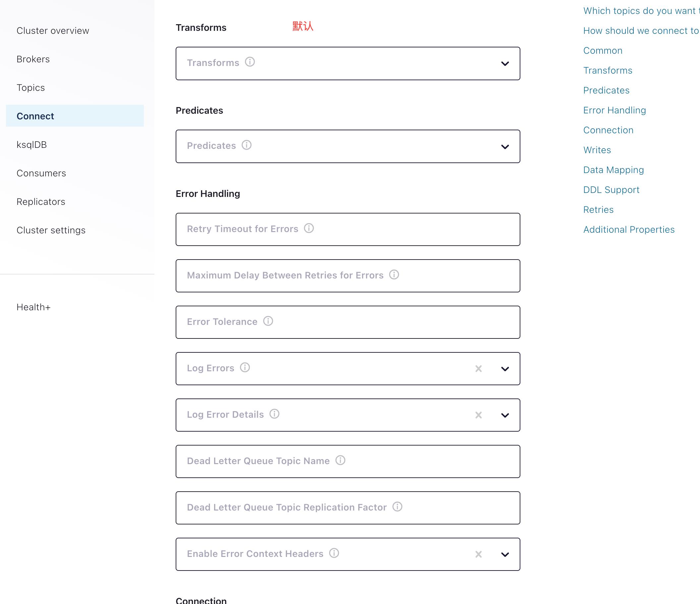
Task: Jump to Transforms section link
Action: [608, 70]
